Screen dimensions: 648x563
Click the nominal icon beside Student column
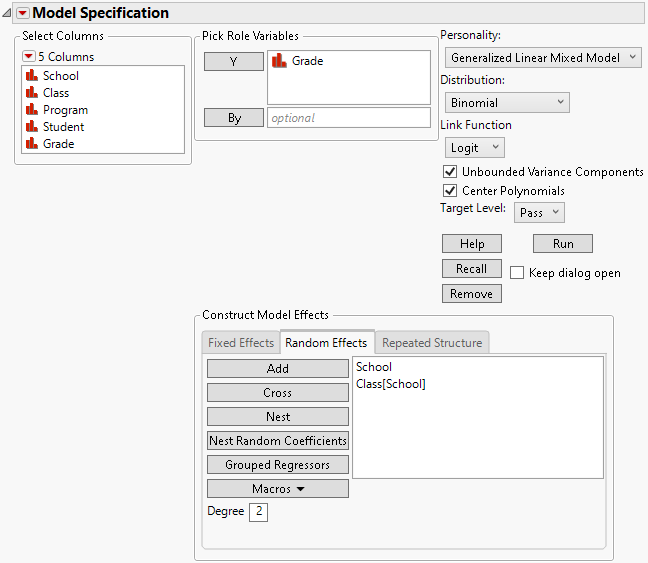pyautogui.click(x=31, y=126)
